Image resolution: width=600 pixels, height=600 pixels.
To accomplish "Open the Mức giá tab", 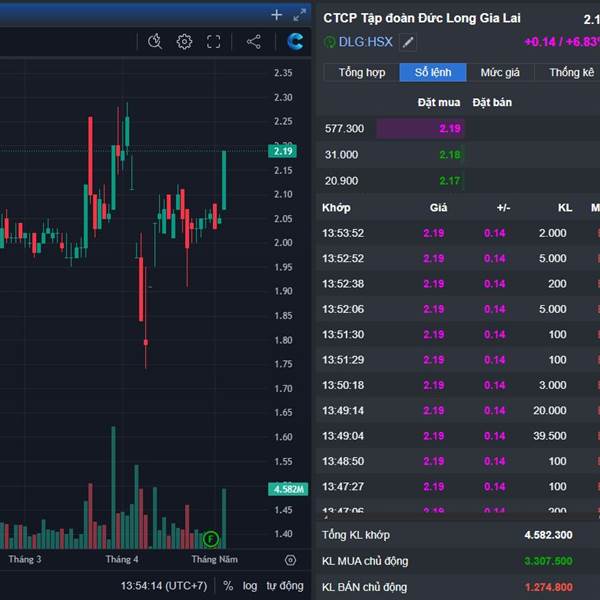I will point(500,72).
